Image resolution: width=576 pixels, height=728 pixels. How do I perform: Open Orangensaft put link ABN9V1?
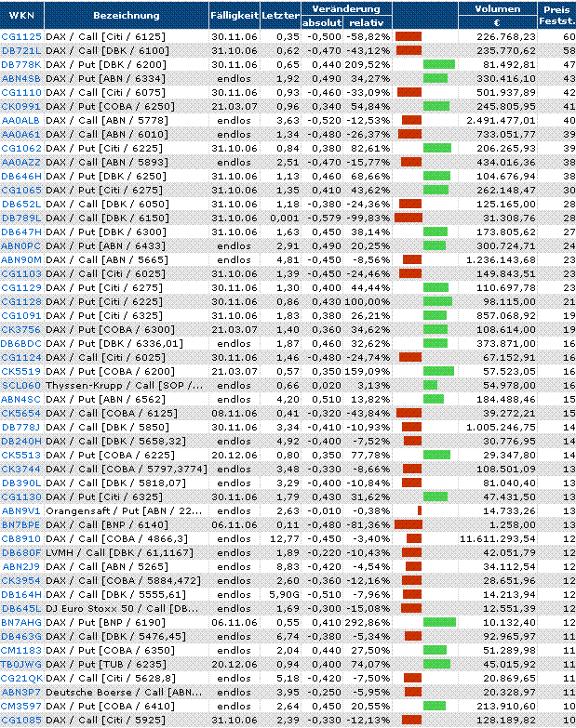(21, 510)
